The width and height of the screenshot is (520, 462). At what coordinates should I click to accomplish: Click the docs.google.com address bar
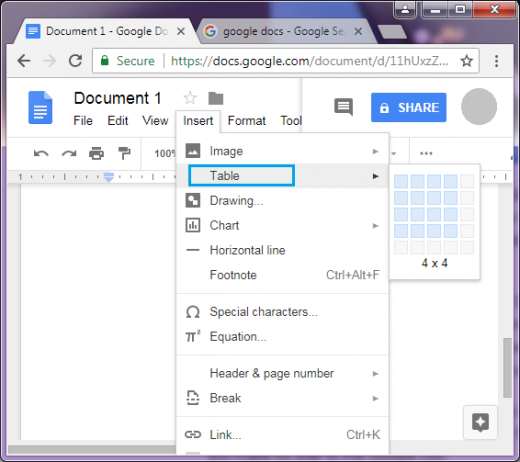point(286,61)
